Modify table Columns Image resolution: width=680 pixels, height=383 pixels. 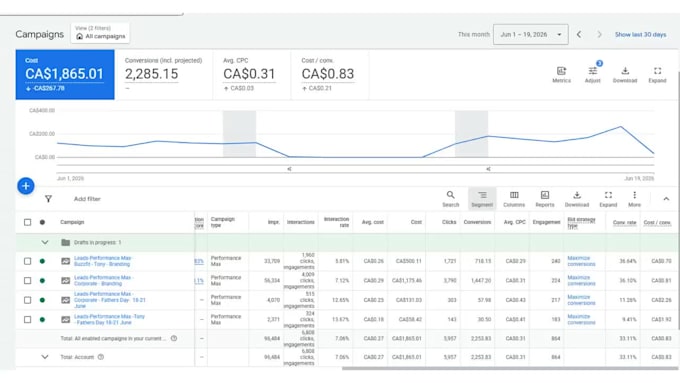coord(514,199)
